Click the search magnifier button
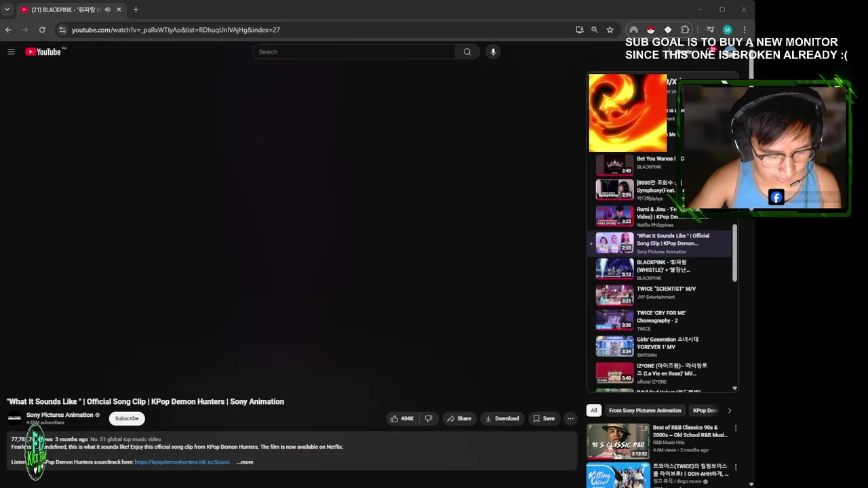 pos(467,52)
